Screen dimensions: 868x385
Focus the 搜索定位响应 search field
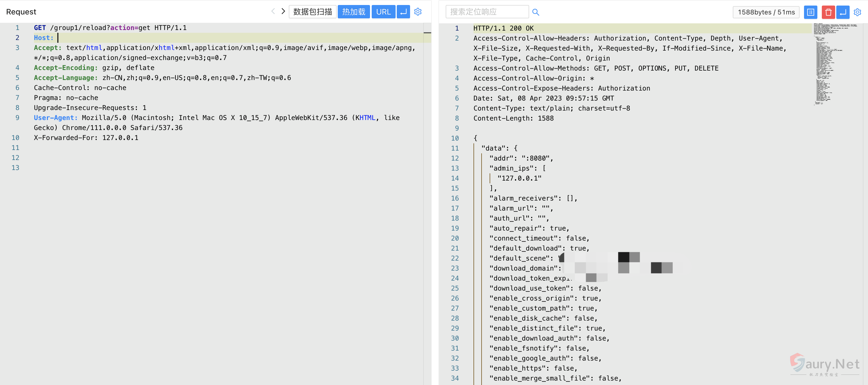487,12
